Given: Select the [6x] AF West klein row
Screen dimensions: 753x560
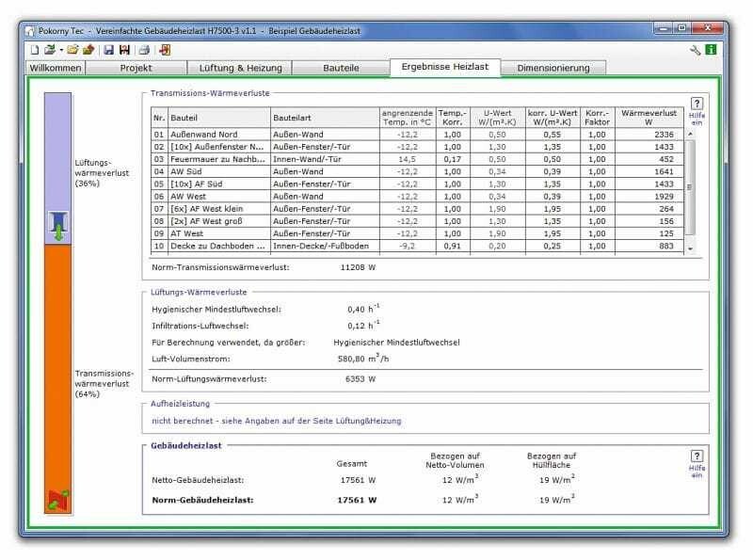Looking at the screenshot, I should pyautogui.click(x=417, y=209).
